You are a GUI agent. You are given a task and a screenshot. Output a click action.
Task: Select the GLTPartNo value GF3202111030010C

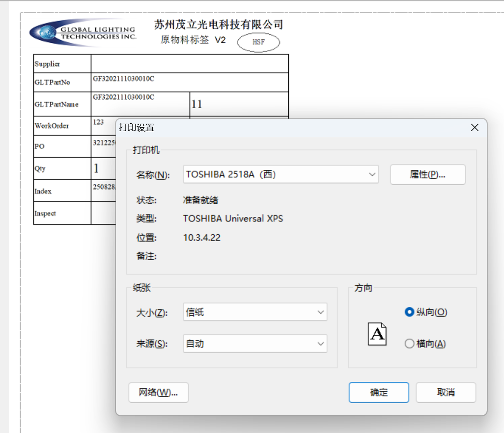[x=124, y=79]
